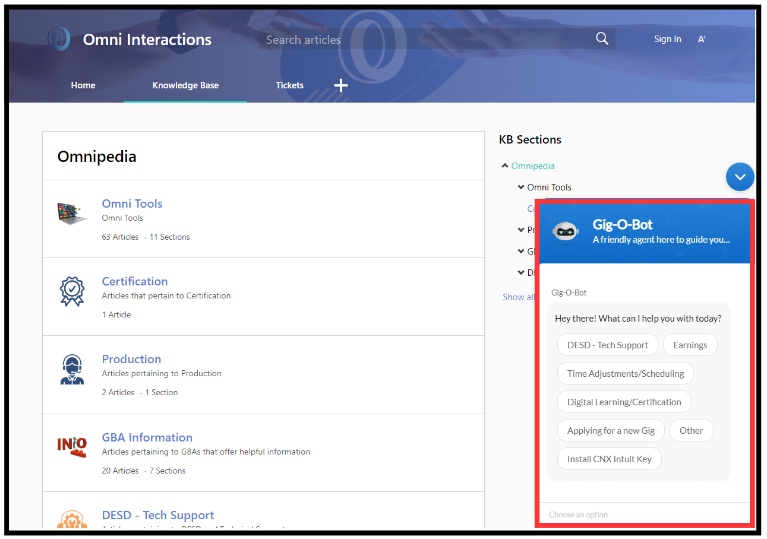Click the '2 Articles' count text

pyautogui.click(x=118, y=392)
